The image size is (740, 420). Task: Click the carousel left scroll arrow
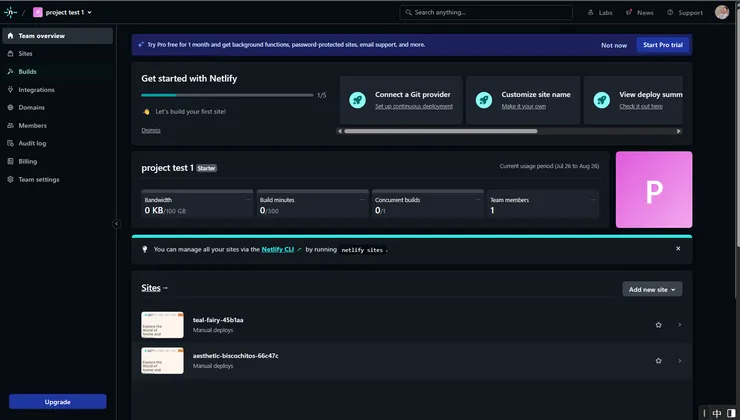(x=340, y=131)
